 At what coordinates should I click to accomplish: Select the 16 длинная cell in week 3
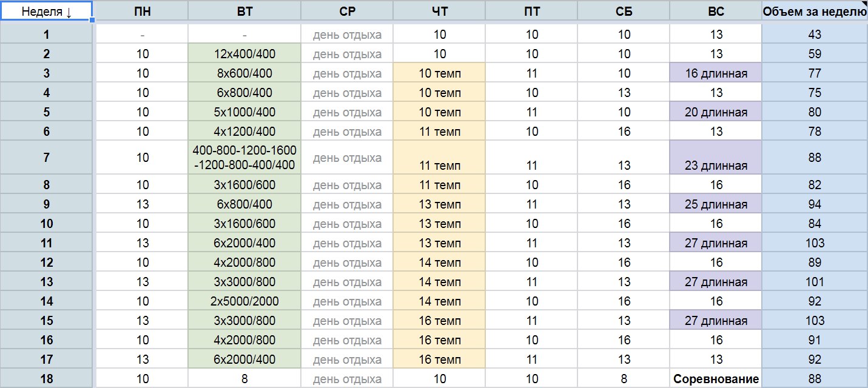(716, 73)
